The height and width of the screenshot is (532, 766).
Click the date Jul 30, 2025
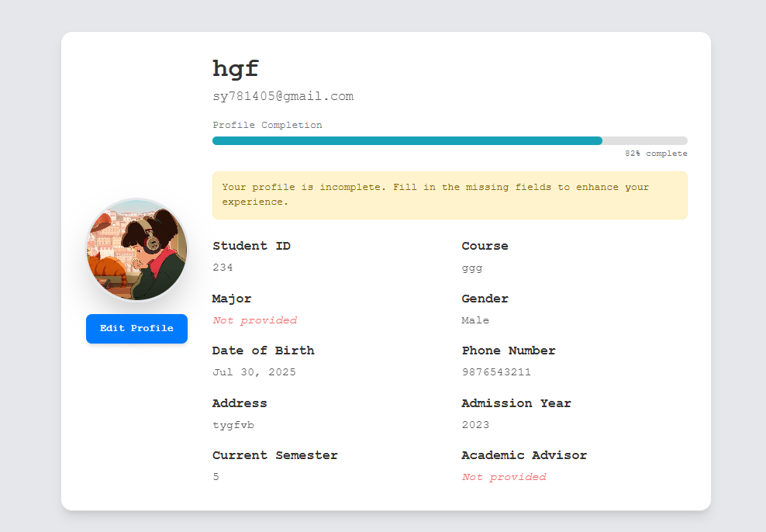(x=254, y=372)
